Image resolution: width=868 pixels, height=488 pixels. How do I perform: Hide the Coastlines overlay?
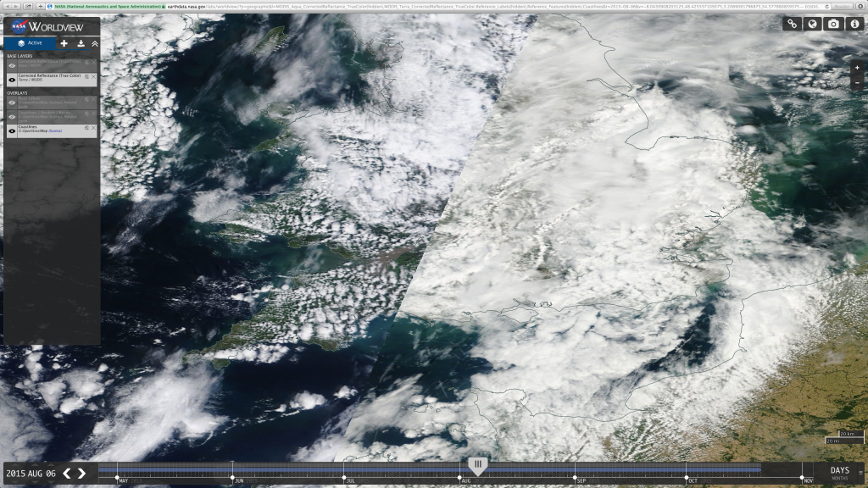point(12,131)
